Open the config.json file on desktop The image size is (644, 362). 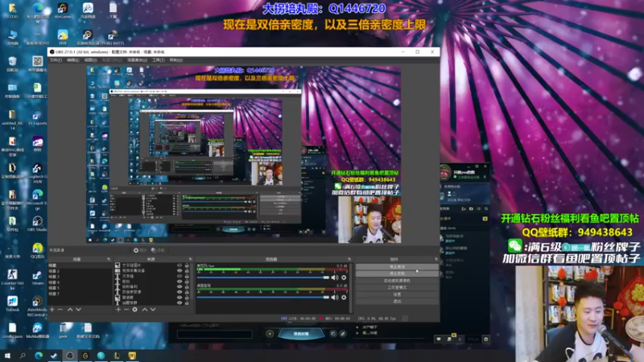(12, 331)
